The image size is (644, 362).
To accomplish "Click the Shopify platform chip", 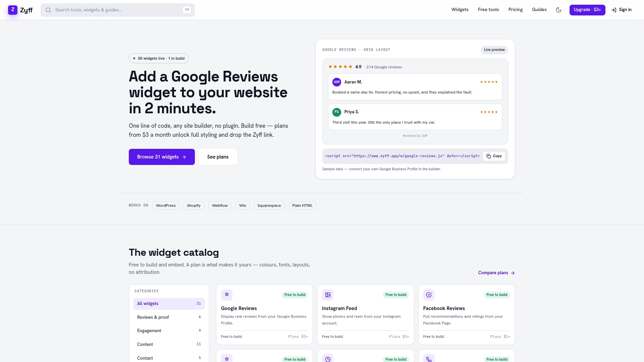I will click(x=194, y=205).
